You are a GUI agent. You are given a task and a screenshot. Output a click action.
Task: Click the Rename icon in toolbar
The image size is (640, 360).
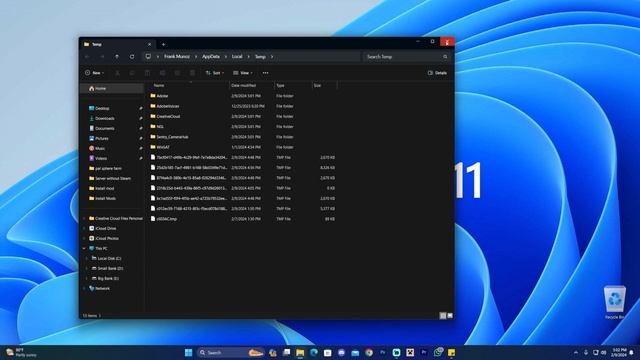pyautogui.click(x=162, y=73)
